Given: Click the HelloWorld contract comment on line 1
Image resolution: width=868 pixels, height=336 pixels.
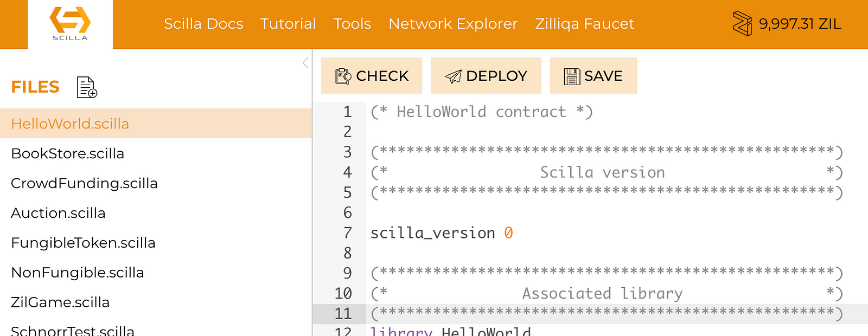Looking at the screenshot, I should pyautogui.click(x=482, y=112).
